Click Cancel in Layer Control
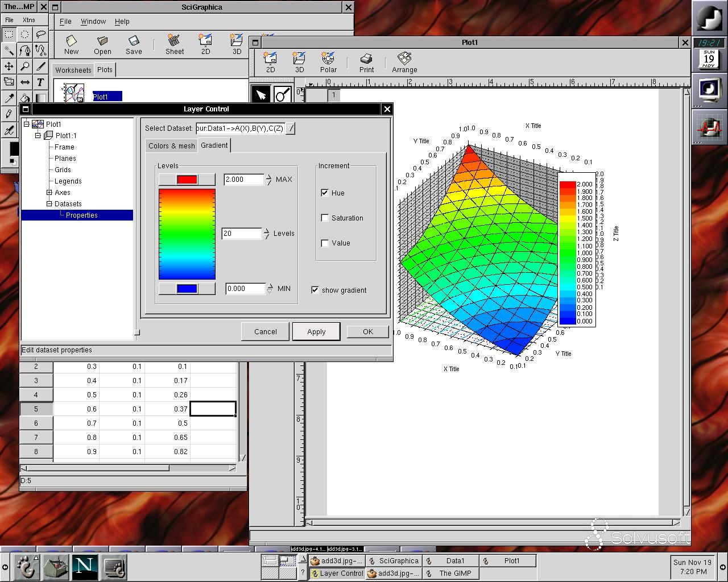This screenshot has height=582, width=728. pos(266,331)
